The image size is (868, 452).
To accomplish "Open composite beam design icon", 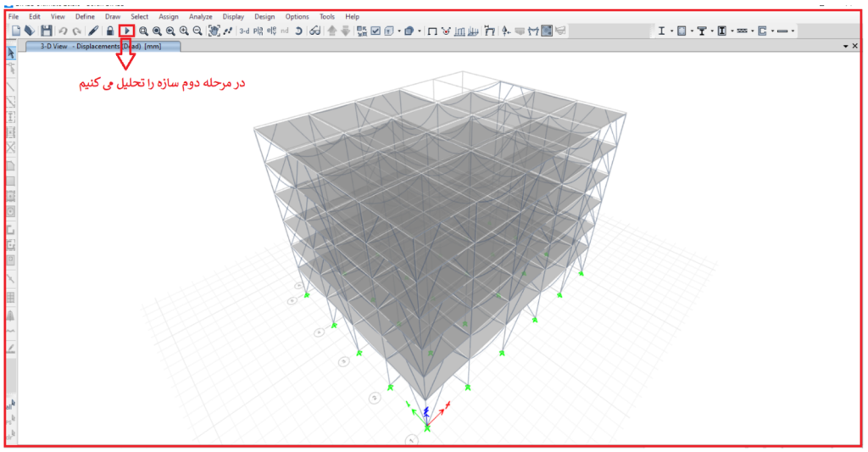I will click(701, 31).
